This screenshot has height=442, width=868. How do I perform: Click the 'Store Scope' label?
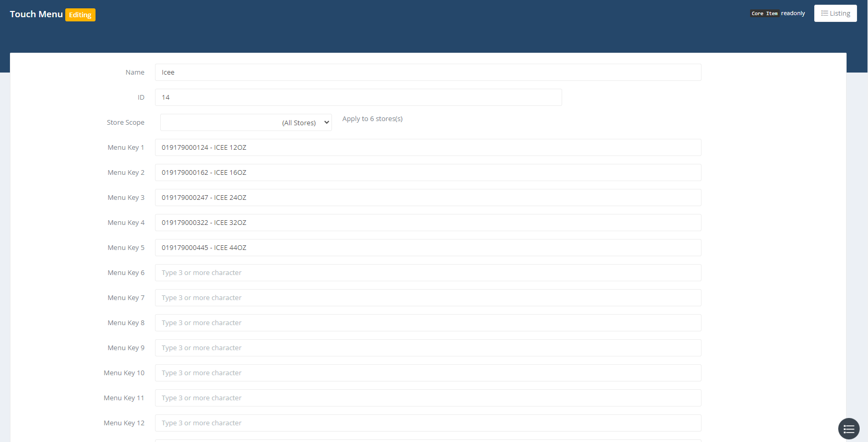126,123
